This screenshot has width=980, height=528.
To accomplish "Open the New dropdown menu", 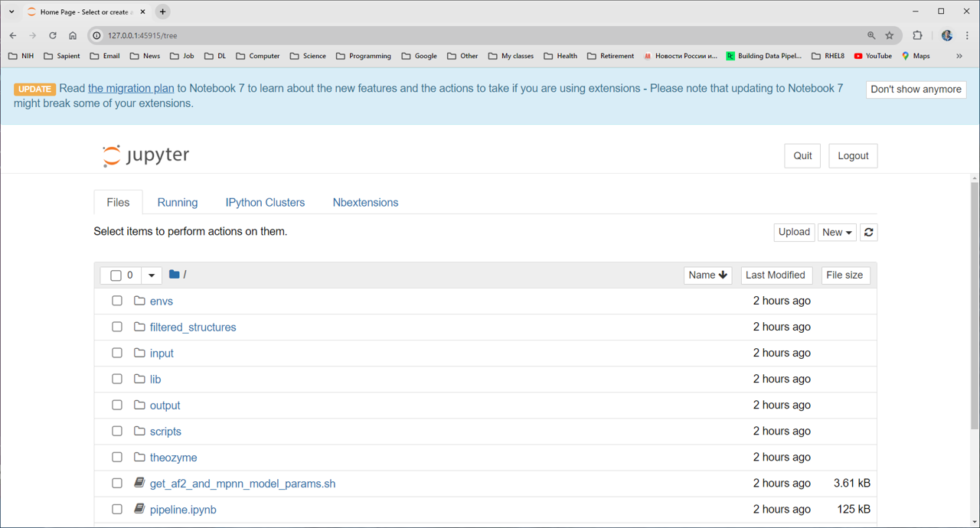I will 837,232.
